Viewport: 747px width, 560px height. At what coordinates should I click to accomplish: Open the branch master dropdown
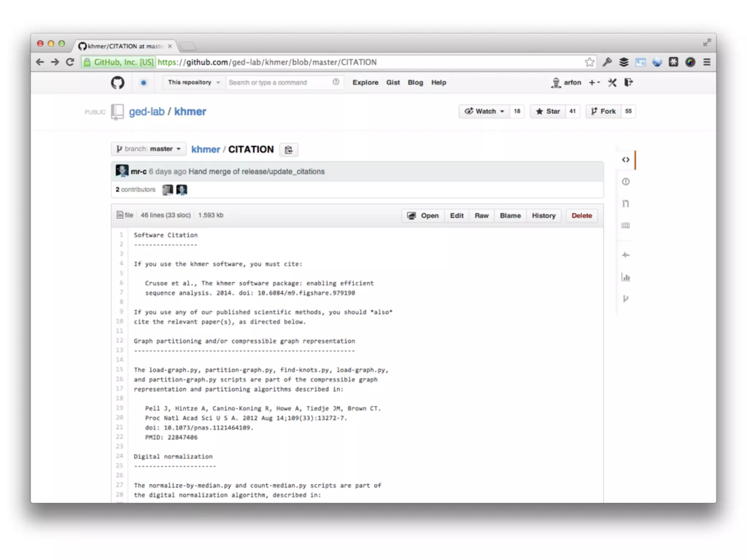148,149
